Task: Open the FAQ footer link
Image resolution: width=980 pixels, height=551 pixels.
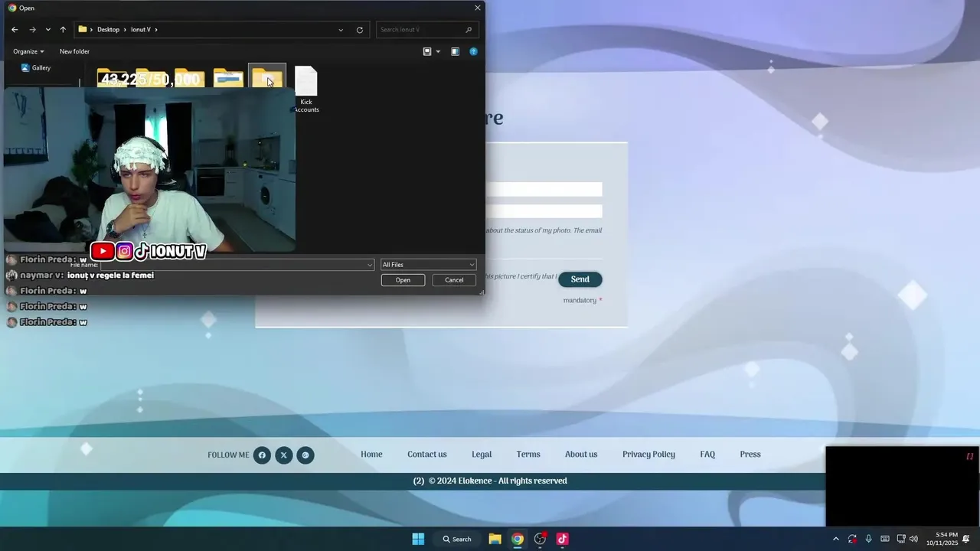Action: [x=707, y=455]
